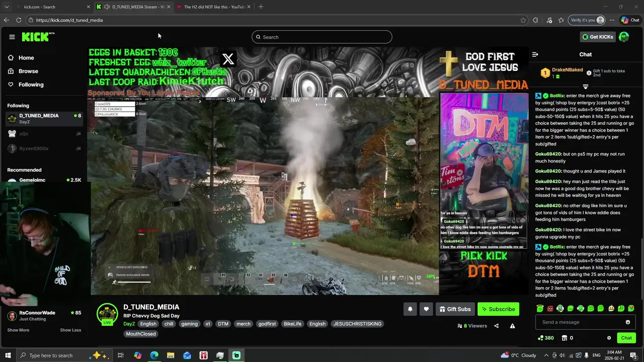This screenshot has height=362, width=644.
Task: Click the share stream icon
Action: 497,326
